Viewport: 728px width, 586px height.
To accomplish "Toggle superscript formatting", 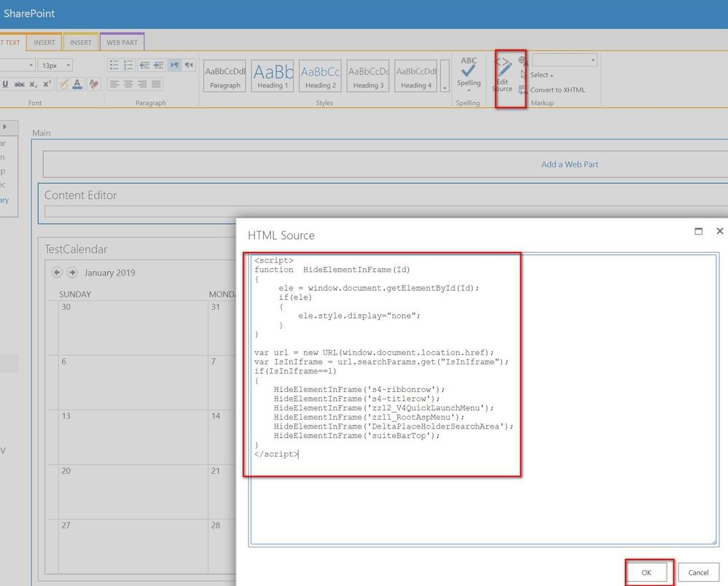I will tap(47, 84).
